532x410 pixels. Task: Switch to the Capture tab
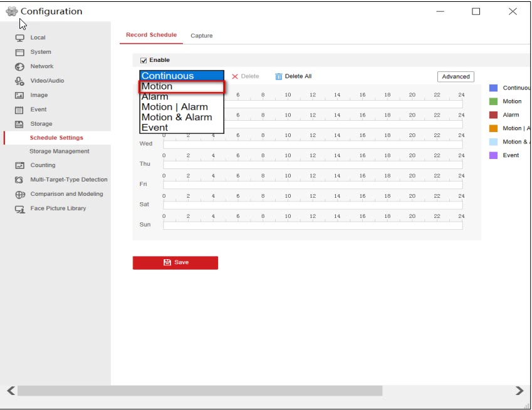tap(202, 36)
